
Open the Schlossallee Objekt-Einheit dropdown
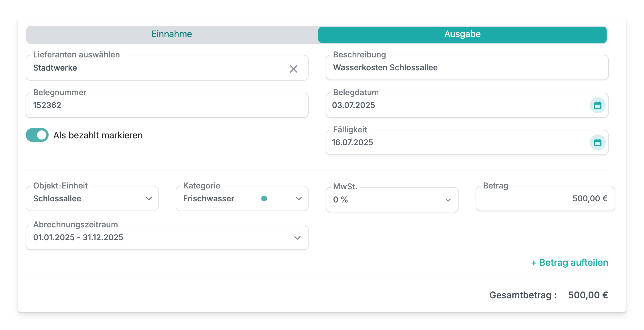(x=85, y=199)
